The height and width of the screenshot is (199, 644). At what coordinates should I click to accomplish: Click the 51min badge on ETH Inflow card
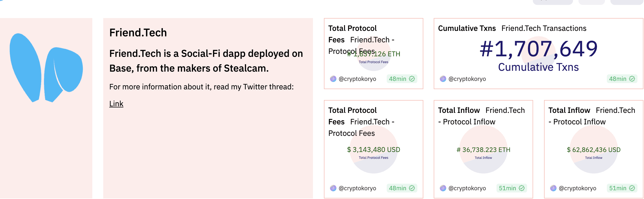tap(507, 188)
